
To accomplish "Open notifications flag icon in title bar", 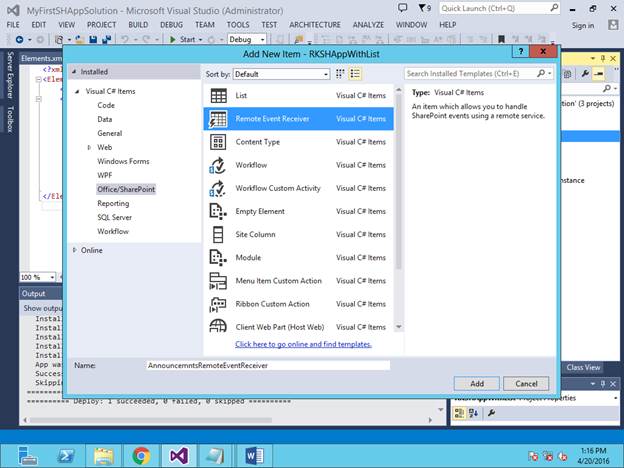I will pos(422,8).
